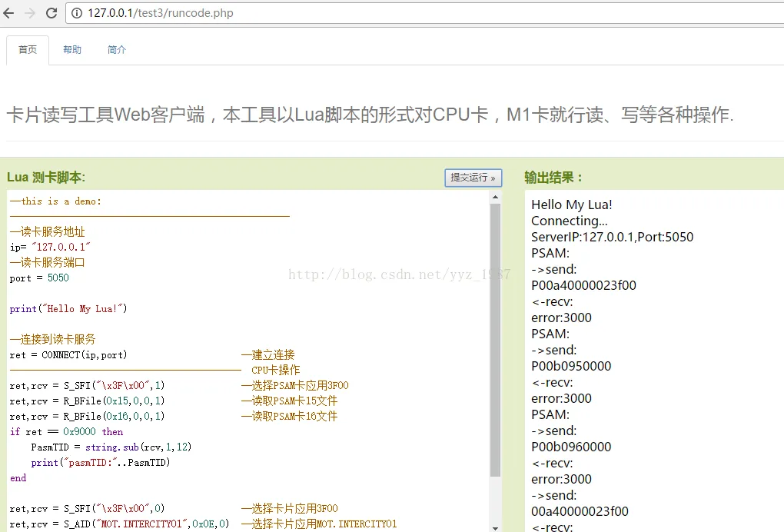Click the comment 读取PSAM卡16文件

coord(290,417)
